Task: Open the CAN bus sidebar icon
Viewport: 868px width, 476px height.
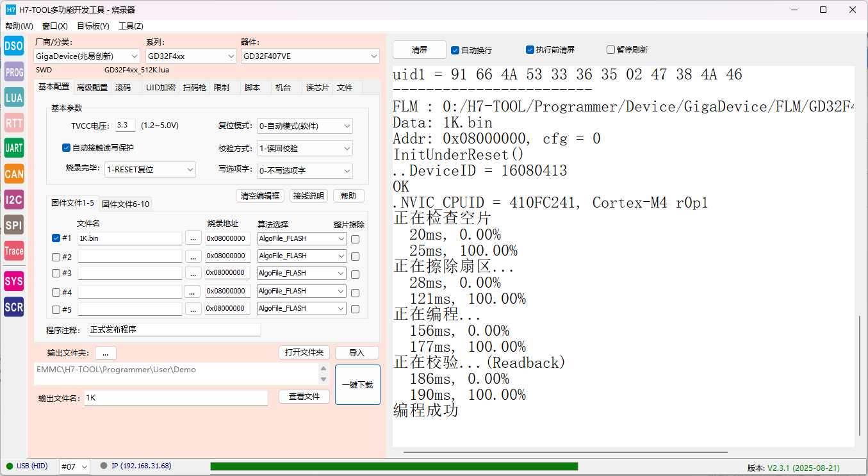Action: (x=13, y=174)
